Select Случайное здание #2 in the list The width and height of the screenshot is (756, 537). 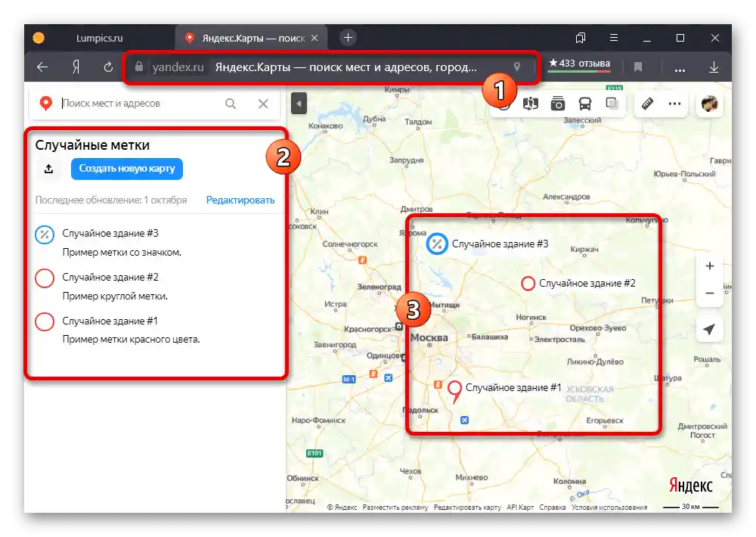pyautogui.click(x=110, y=278)
